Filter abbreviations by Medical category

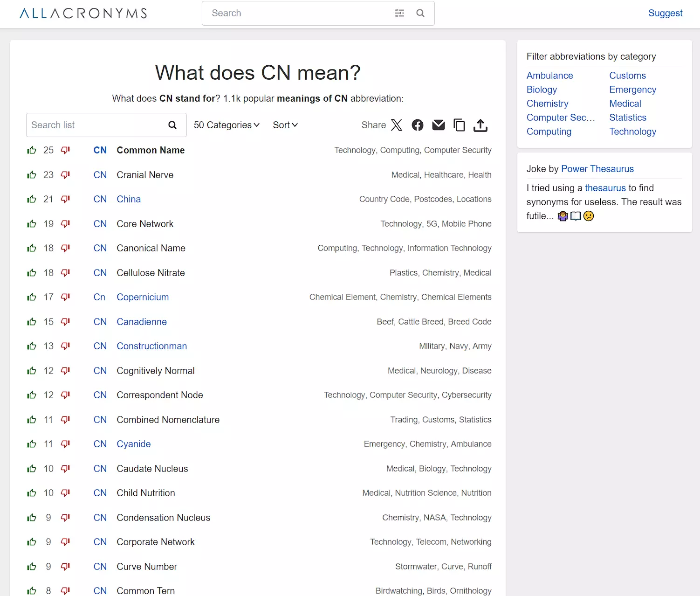(625, 104)
